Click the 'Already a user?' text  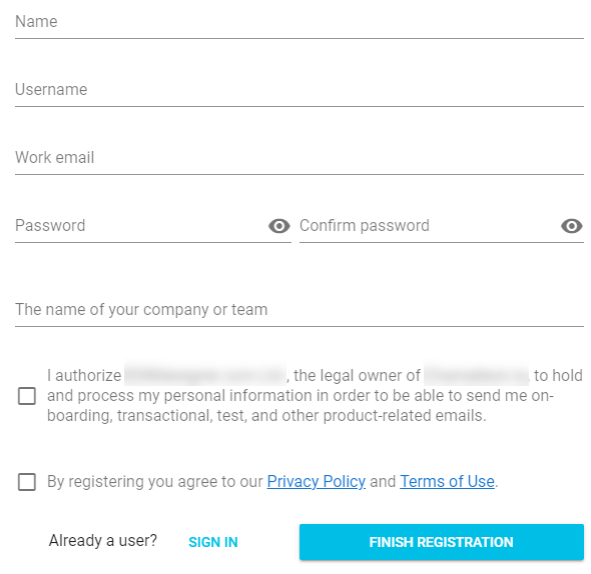(x=103, y=540)
